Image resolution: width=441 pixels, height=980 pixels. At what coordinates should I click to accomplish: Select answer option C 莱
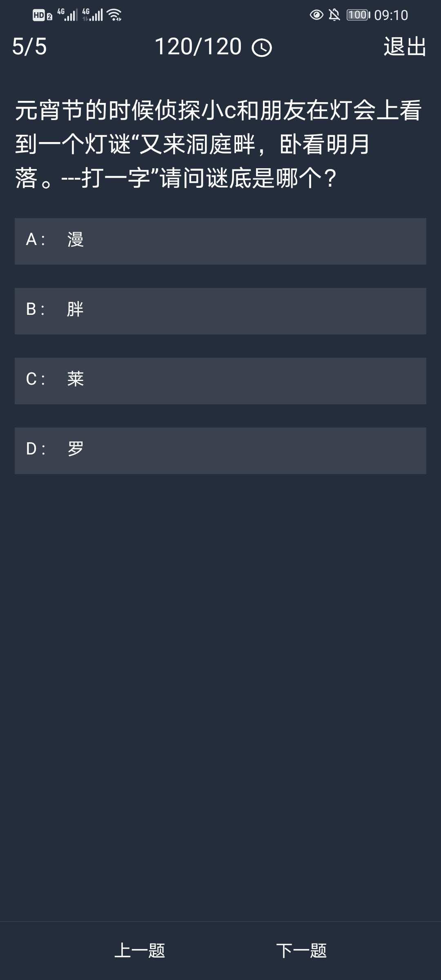point(220,380)
